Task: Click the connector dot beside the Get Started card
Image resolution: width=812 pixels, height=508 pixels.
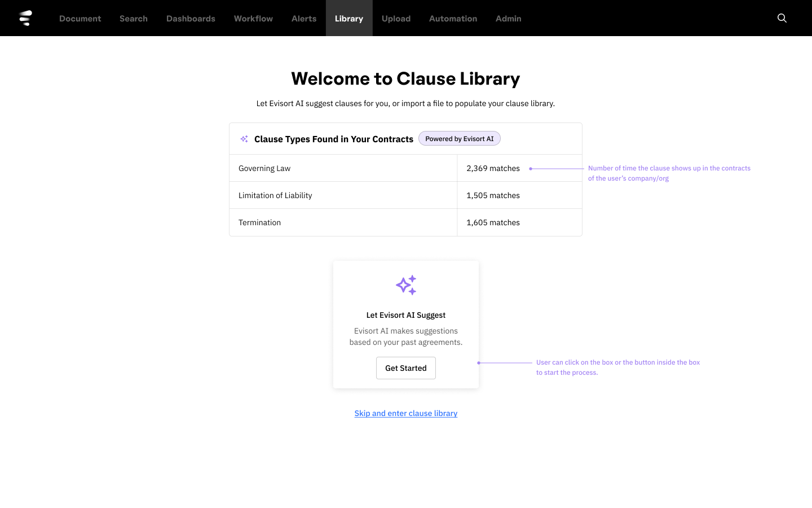Action: point(479,363)
